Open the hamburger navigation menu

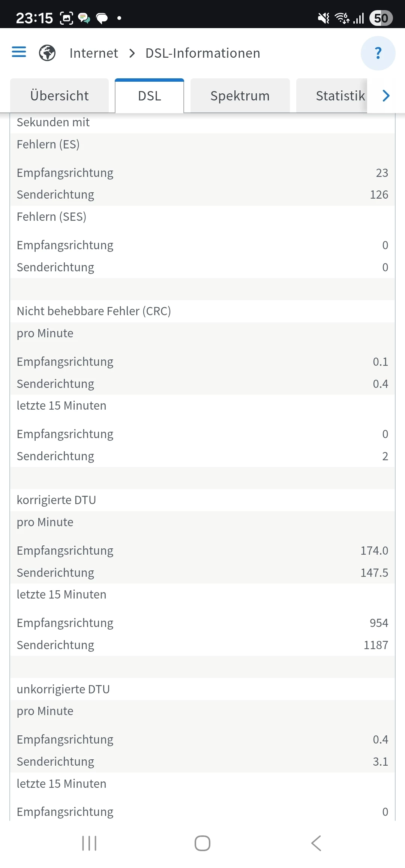19,52
